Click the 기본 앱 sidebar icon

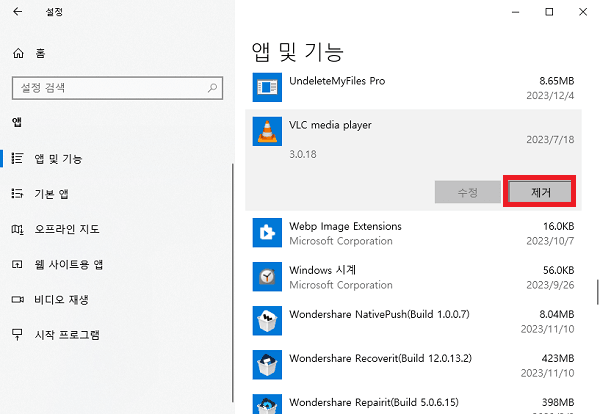[x=17, y=194]
